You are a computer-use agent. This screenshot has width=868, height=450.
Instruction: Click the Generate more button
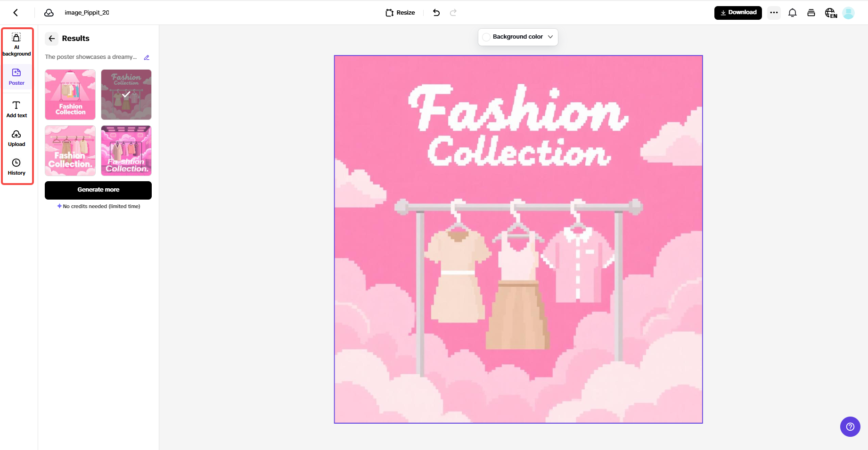pyautogui.click(x=98, y=190)
